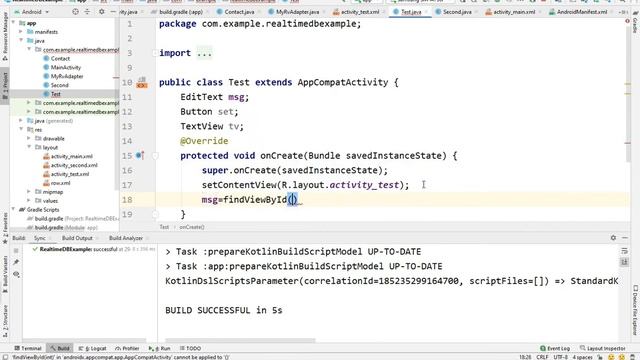Image resolution: width=640 pixels, height=360 pixels.
Task: Hide the Project panel with minus icon
Action: pos(113,12)
